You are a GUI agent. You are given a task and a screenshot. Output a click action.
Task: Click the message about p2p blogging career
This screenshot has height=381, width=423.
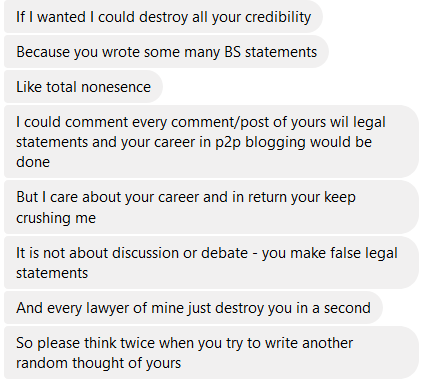[211, 142]
